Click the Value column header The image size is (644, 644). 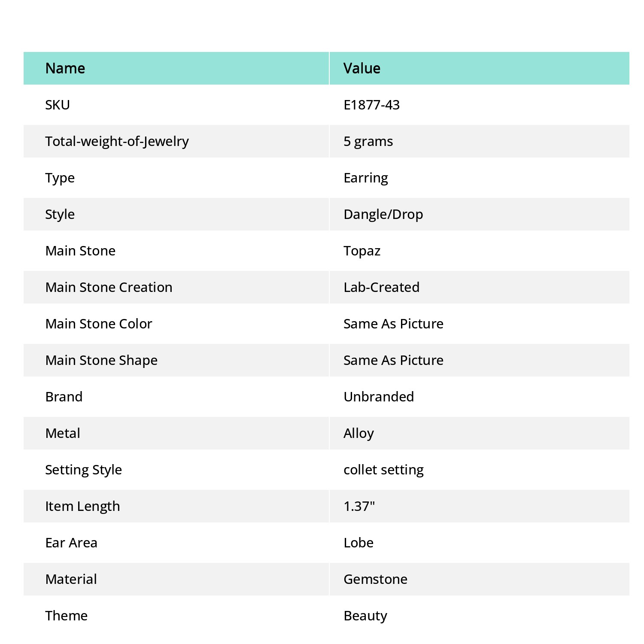click(x=480, y=68)
